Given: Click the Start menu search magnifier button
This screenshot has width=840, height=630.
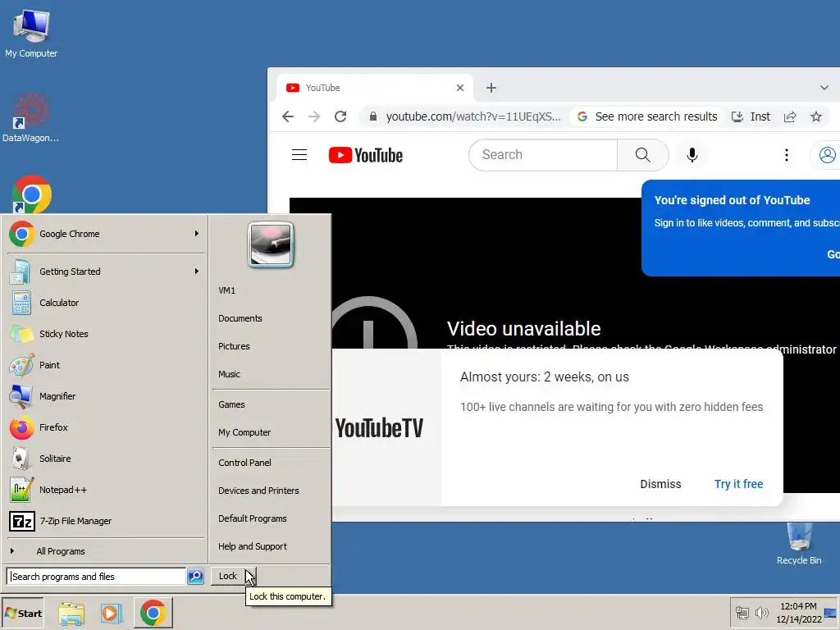Looking at the screenshot, I should [195, 577].
